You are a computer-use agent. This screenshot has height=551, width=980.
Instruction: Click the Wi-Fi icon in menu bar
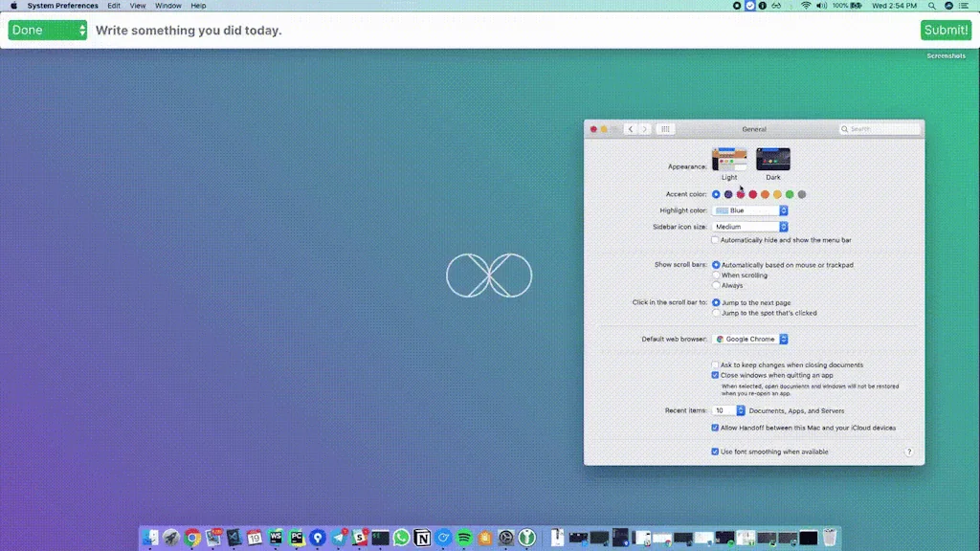[x=806, y=6]
